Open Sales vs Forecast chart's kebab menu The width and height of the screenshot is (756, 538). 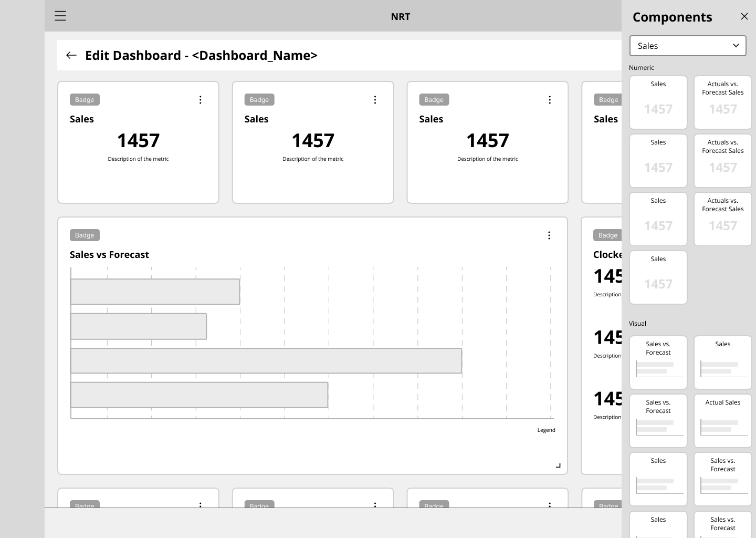549,235
